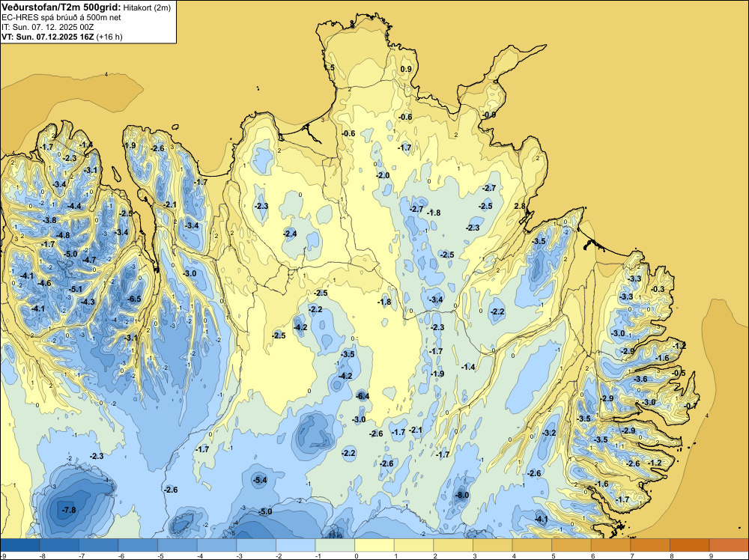Screen dimensions: 749x560
Task: Click the -4.8 temperature value
Action: click(63, 235)
